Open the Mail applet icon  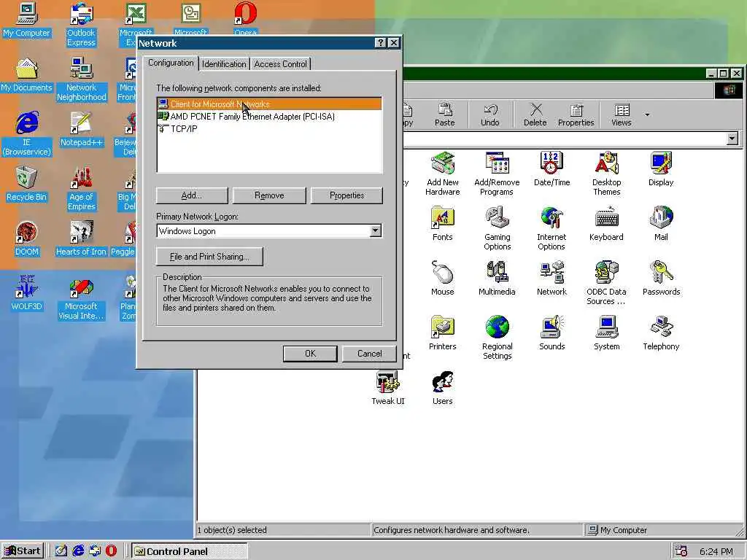pyautogui.click(x=661, y=223)
